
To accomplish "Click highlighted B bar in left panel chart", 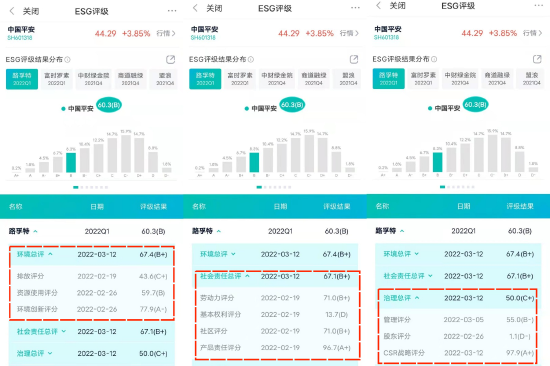I will pos(71,162).
